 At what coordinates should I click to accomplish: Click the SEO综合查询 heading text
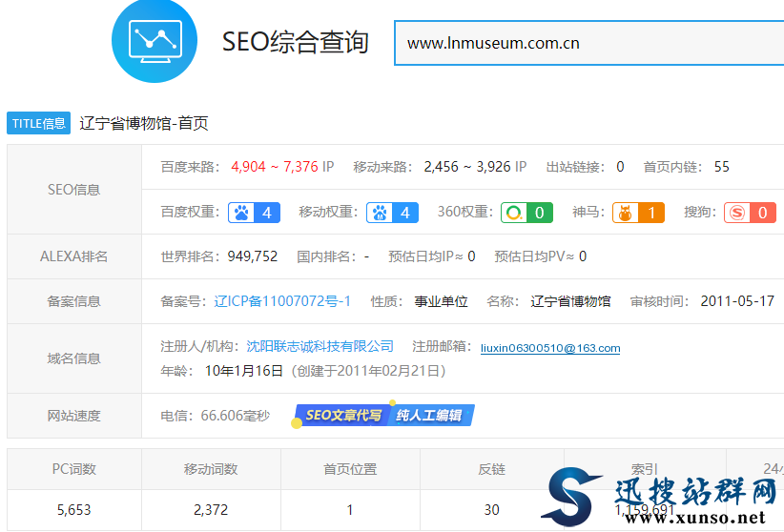(x=295, y=42)
